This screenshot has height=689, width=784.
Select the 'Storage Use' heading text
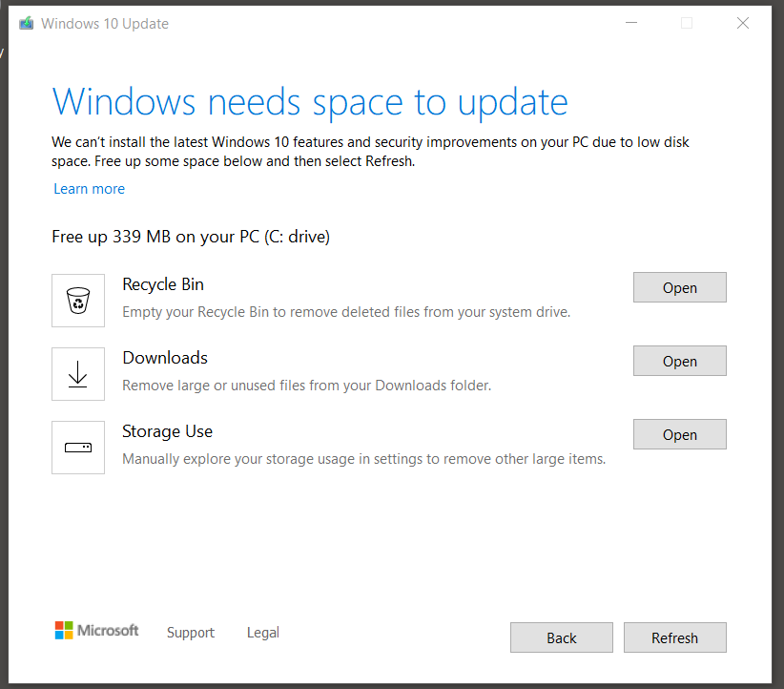tap(168, 431)
